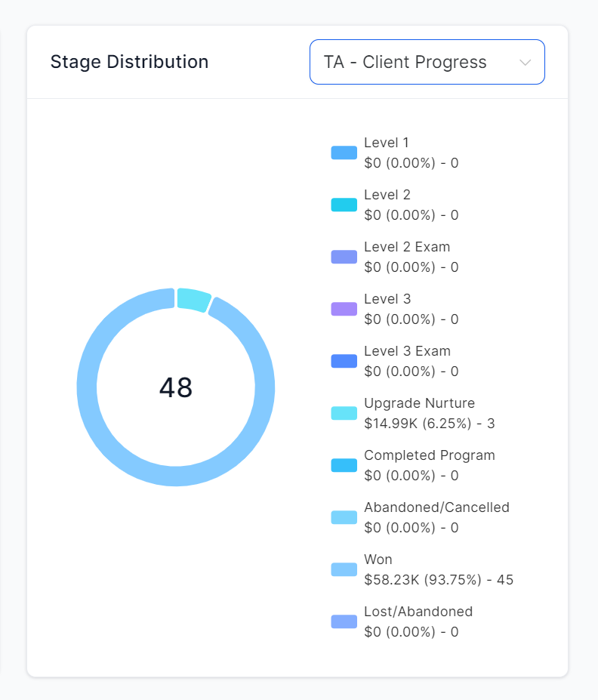Screen dimensions: 598x700
Task: Click the Level 1 legend color swatch
Action: click(344, 153)
